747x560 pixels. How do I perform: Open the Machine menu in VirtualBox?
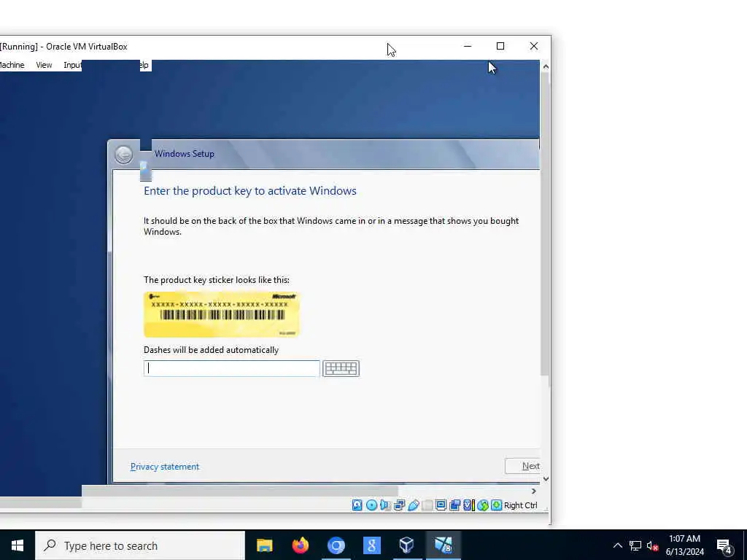click(x=12, y=65)
